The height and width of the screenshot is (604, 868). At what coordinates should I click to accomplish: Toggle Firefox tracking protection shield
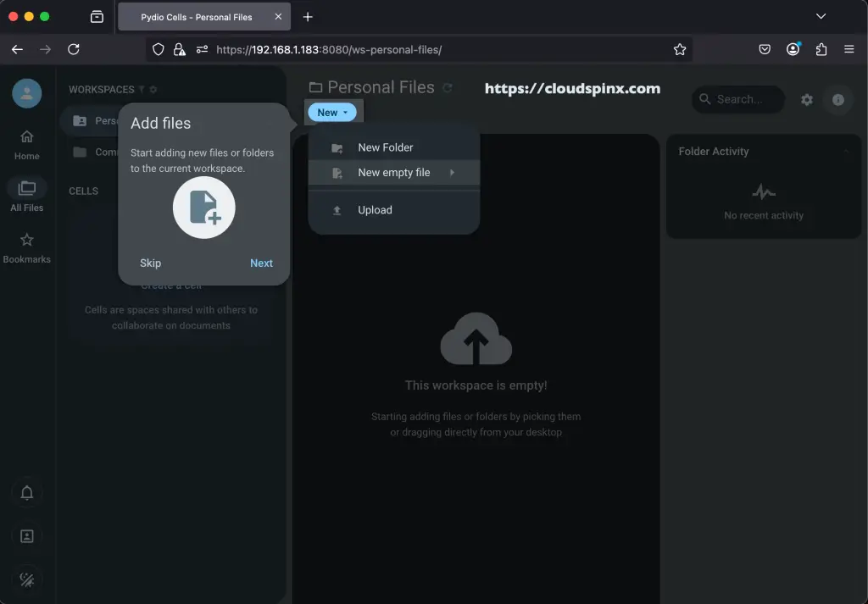(159, 49)
